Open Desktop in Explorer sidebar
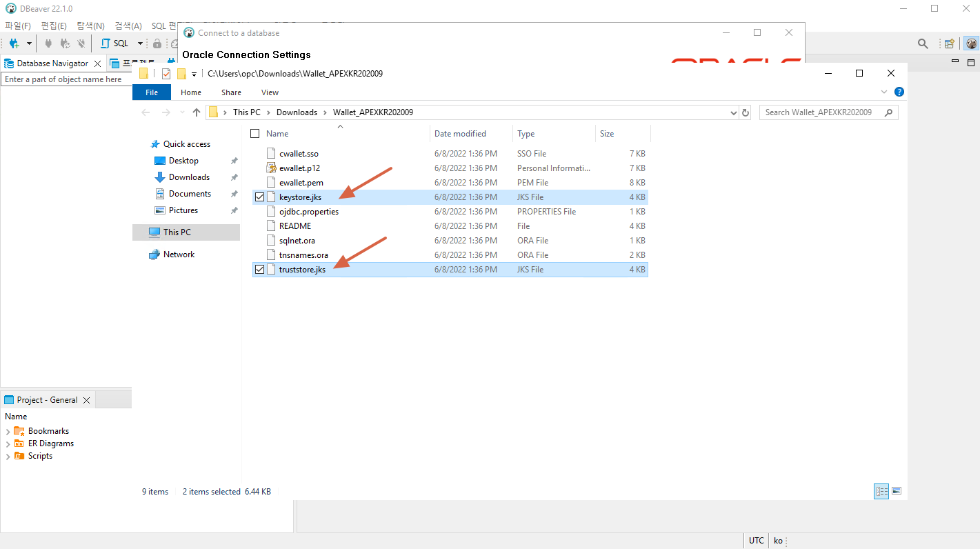Screen dimensions: 980x549 [x=183, y=161]
